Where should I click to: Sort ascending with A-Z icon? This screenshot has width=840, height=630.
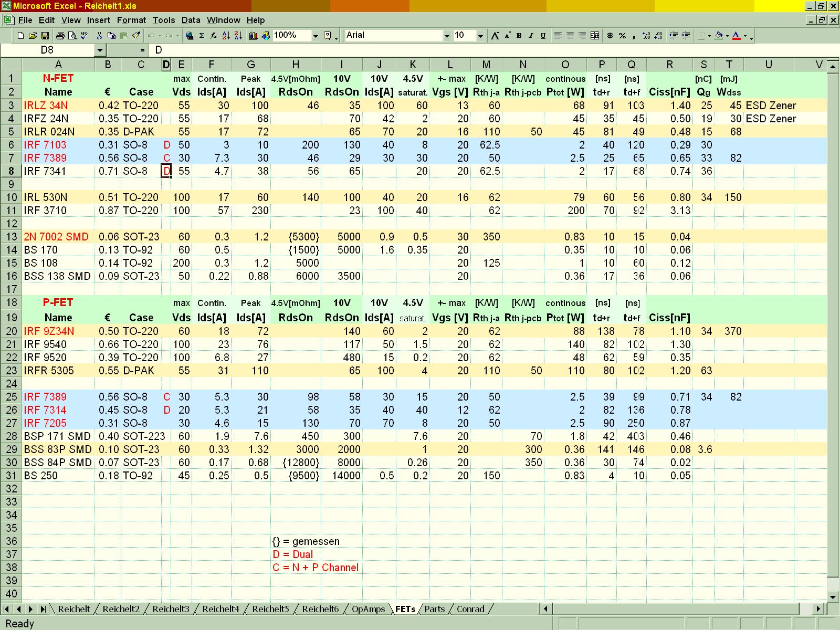(x=226, y=36)
